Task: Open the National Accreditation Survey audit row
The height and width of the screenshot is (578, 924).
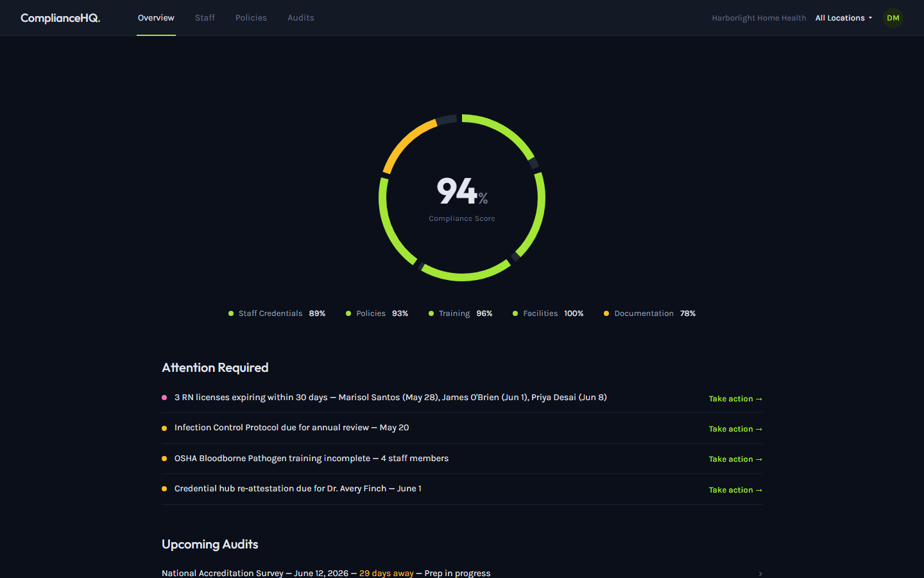Action: point(462,573)
